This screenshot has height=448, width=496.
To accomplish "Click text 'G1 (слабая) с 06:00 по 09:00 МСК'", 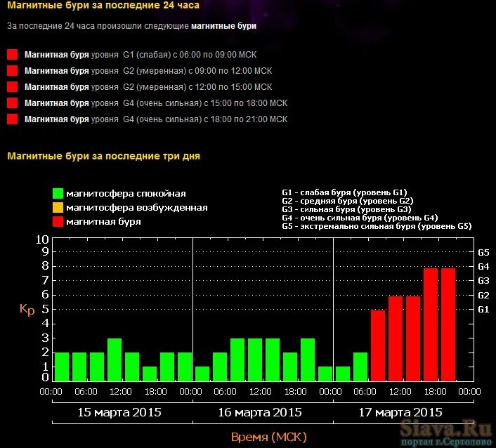I will tap(190, 55).
